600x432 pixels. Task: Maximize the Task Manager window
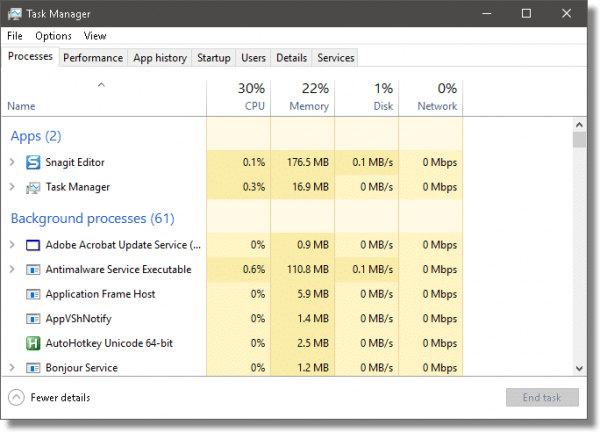527,14
